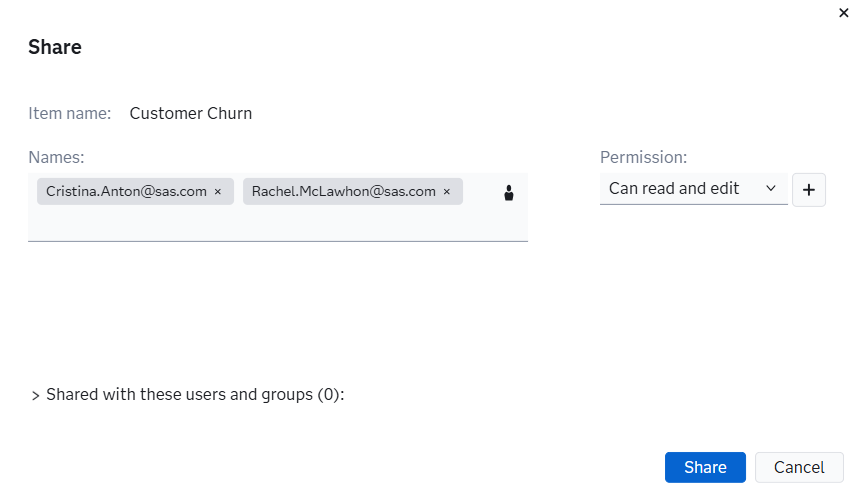Image resolution: width=854 pixels, height=494 pixels.
Task: Open the user picker person icon
Action: (x=509, y=193)
